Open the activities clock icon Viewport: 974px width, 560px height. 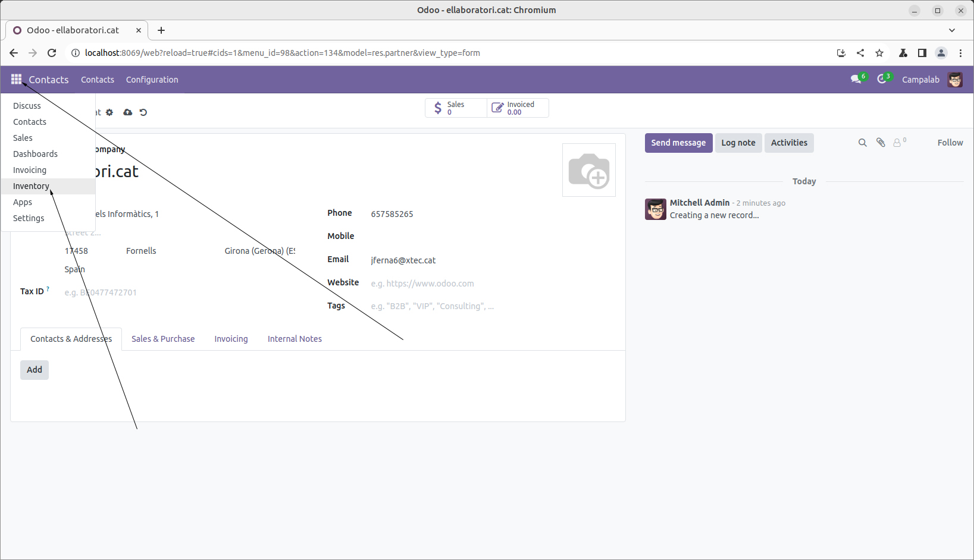coord(882,80)
